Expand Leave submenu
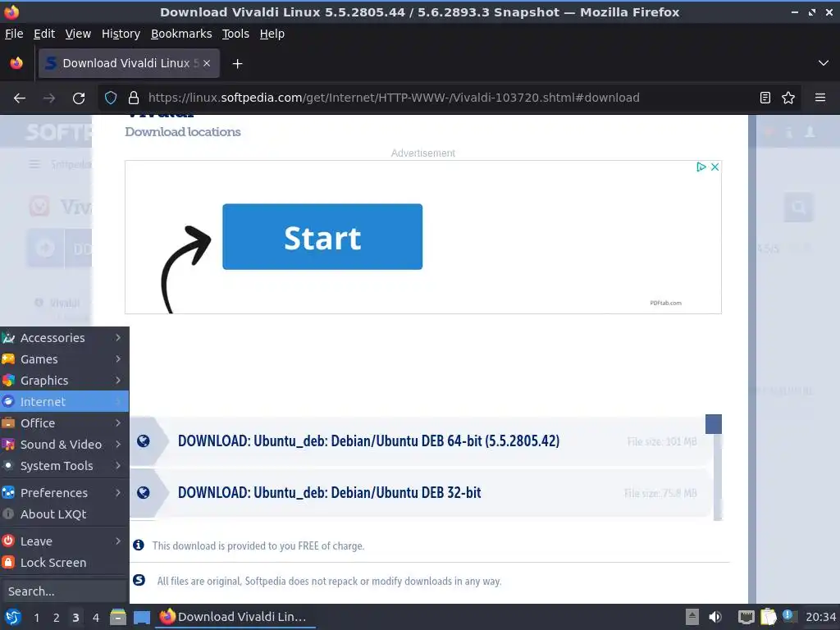 pos(64,541)
